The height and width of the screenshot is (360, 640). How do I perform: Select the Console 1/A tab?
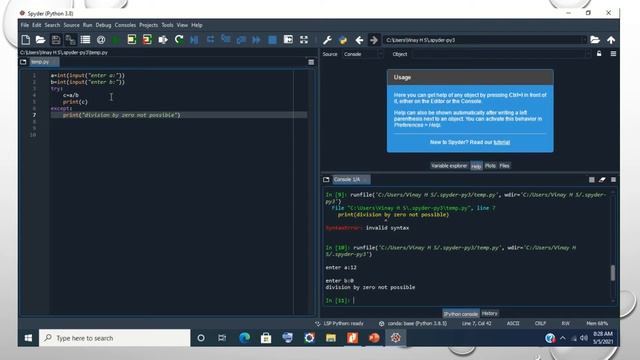coord(351,180)
